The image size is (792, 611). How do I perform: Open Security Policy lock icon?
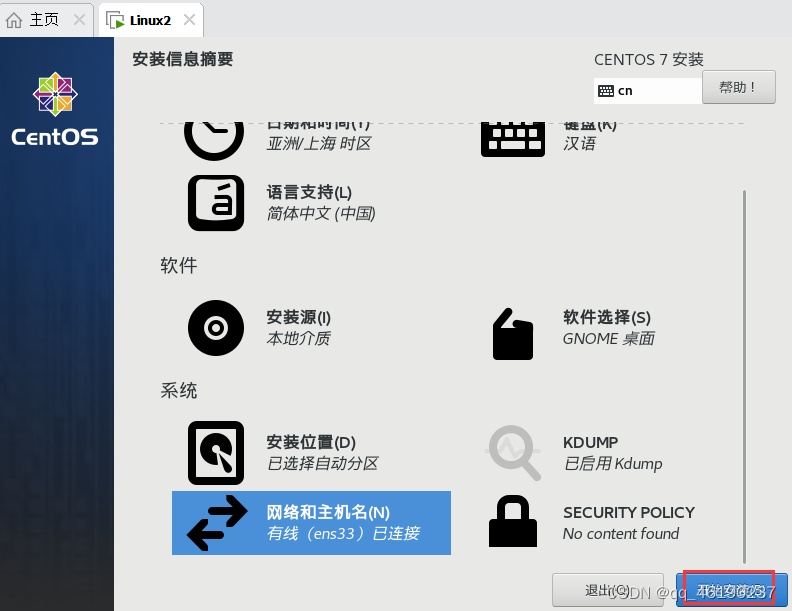tap(513, 521)
